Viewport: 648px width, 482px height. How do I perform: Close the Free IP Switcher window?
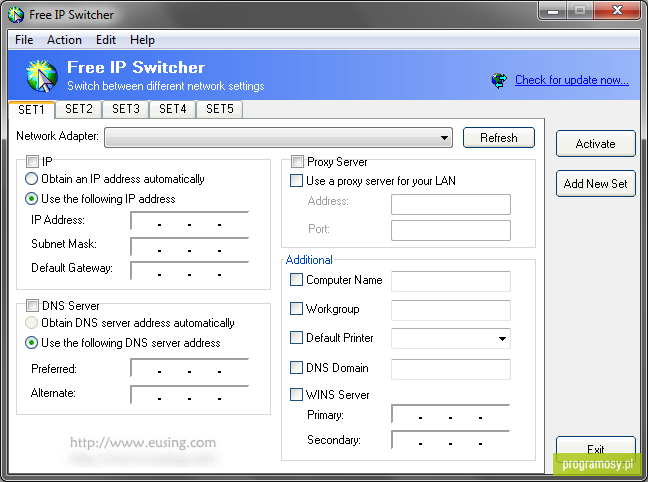[x=617, y=11]
